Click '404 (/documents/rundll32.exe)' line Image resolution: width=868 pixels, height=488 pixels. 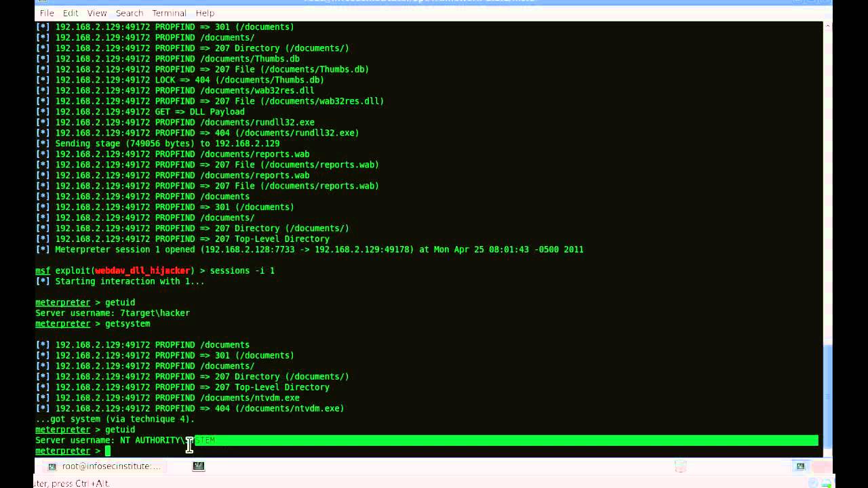(x=197, y=133)
